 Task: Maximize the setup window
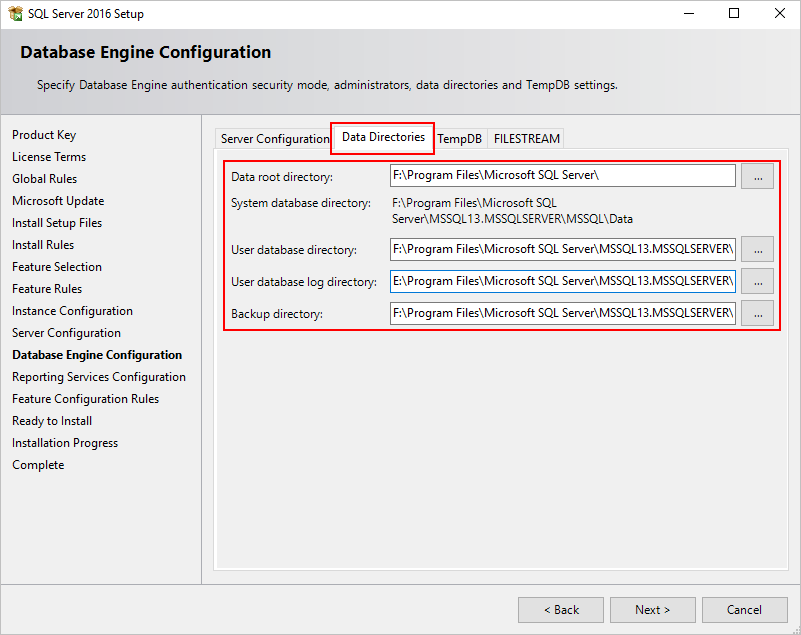(734, 14)
